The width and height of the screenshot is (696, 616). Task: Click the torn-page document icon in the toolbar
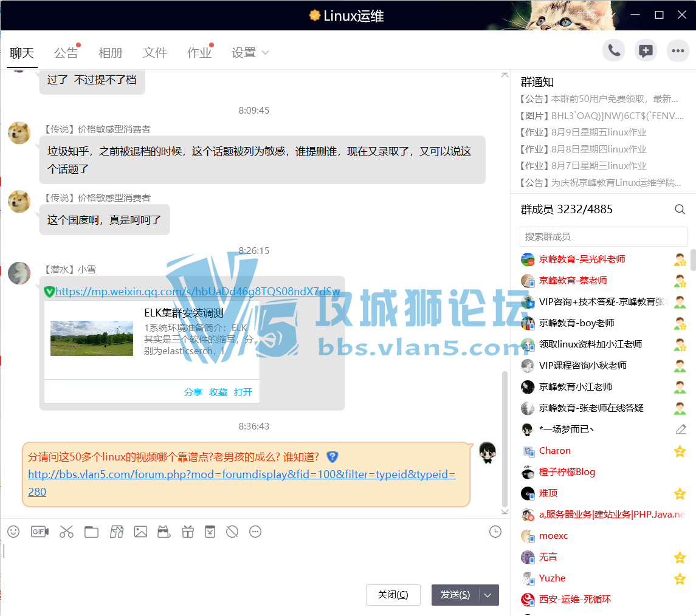(x=117, y=532)
